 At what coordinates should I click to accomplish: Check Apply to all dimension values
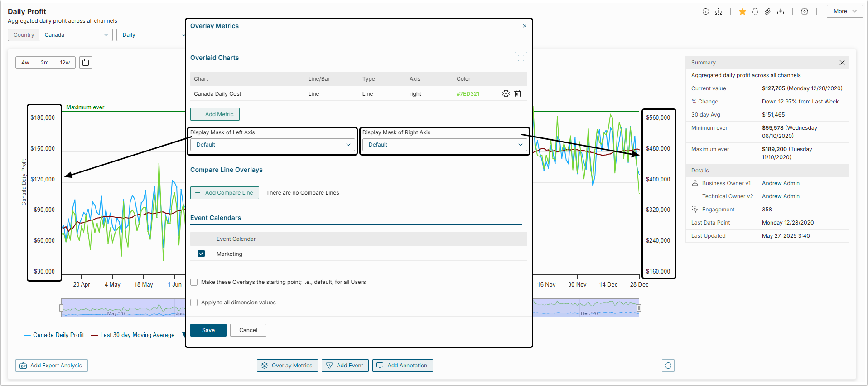(194, 303)
